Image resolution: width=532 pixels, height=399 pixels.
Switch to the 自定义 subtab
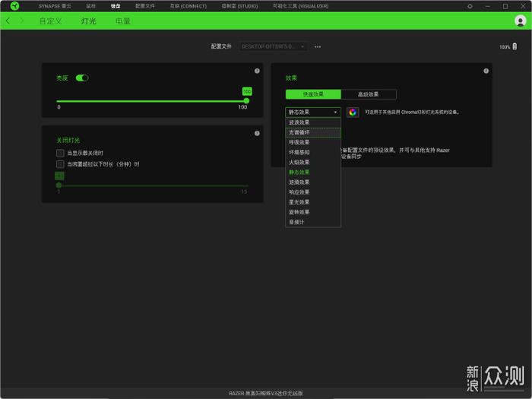click(51, 21)
